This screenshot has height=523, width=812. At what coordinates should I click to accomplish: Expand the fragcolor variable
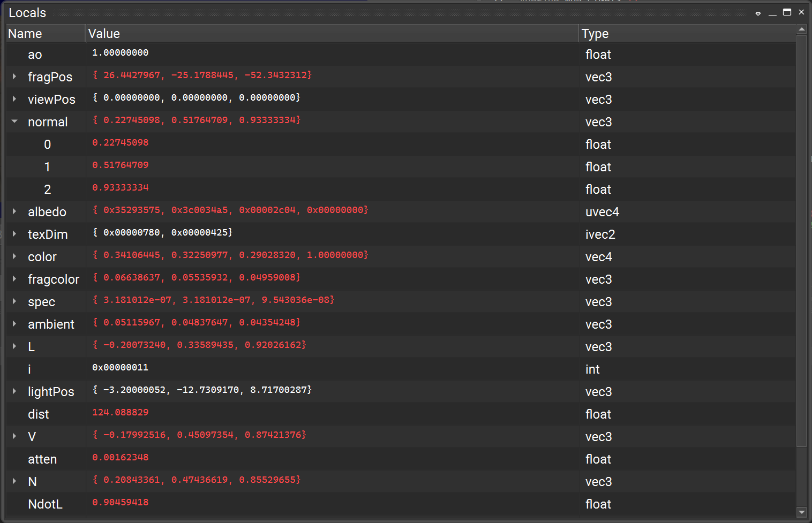(14, 279)
